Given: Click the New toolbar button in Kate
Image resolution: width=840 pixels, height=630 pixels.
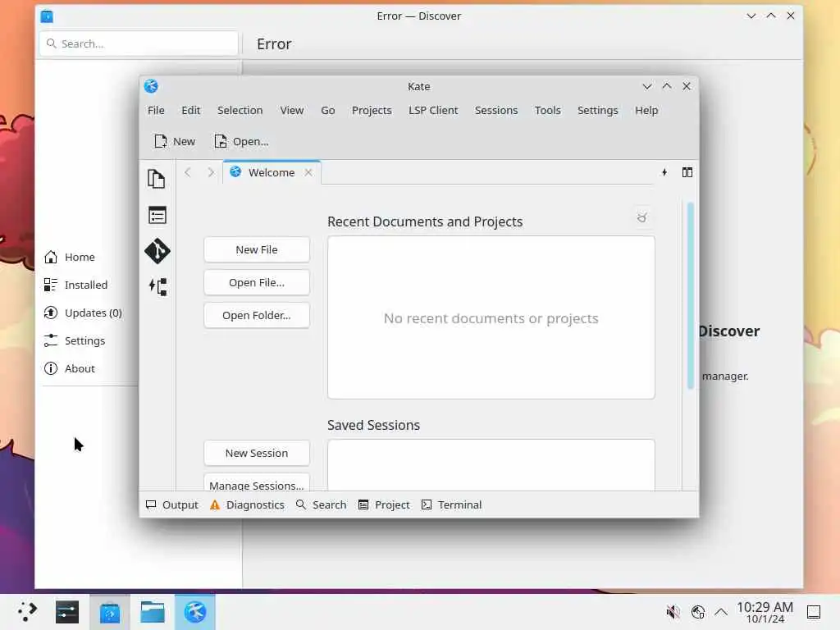Looking at the screenshot, I should (175, 141).
